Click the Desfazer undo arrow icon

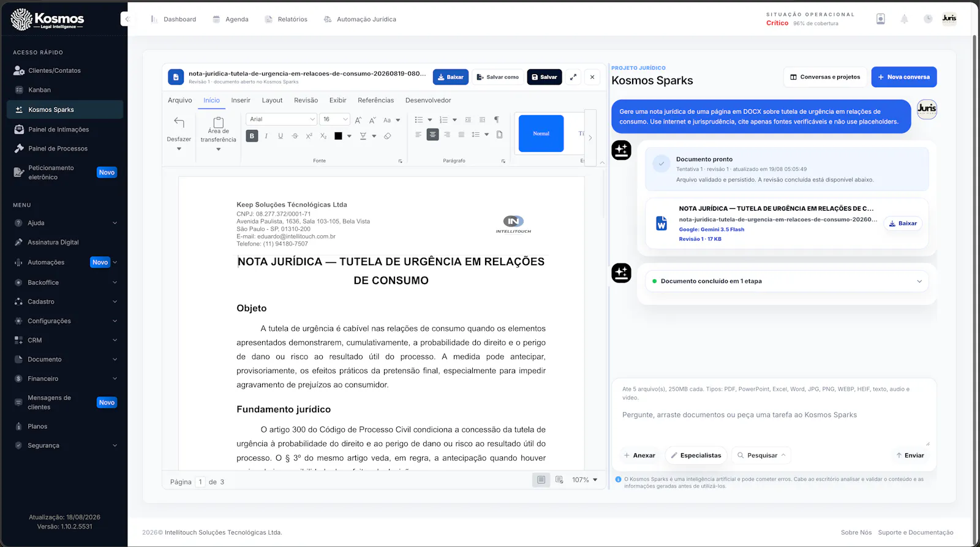point(179,123)
